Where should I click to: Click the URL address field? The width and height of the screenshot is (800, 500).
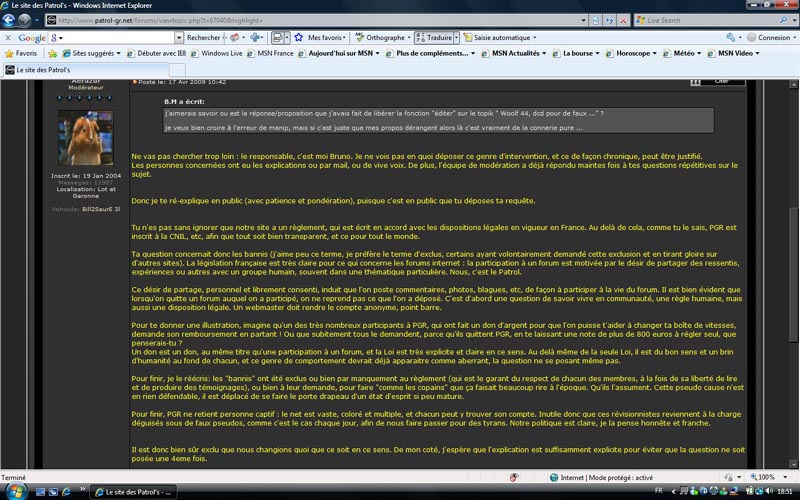click(316, 20)
